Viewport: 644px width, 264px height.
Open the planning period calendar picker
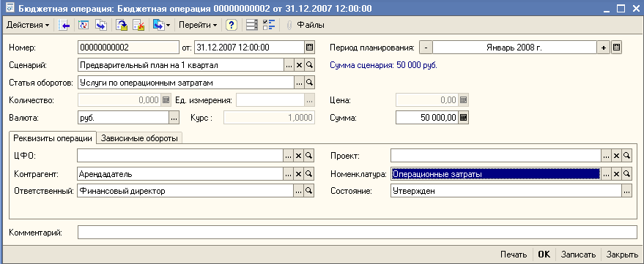[x=616, y=48]
